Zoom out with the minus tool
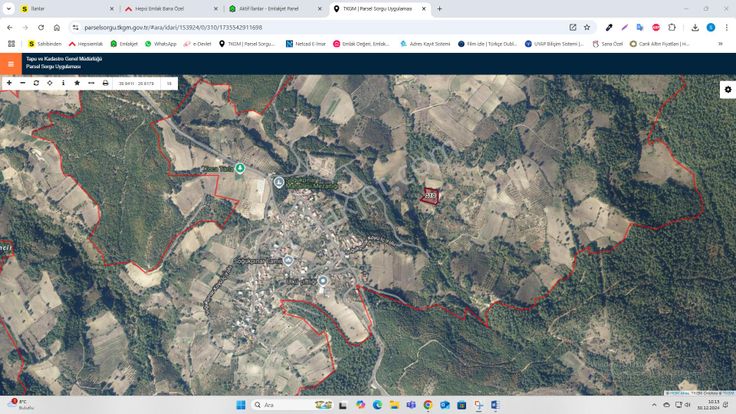 [22, 83]
